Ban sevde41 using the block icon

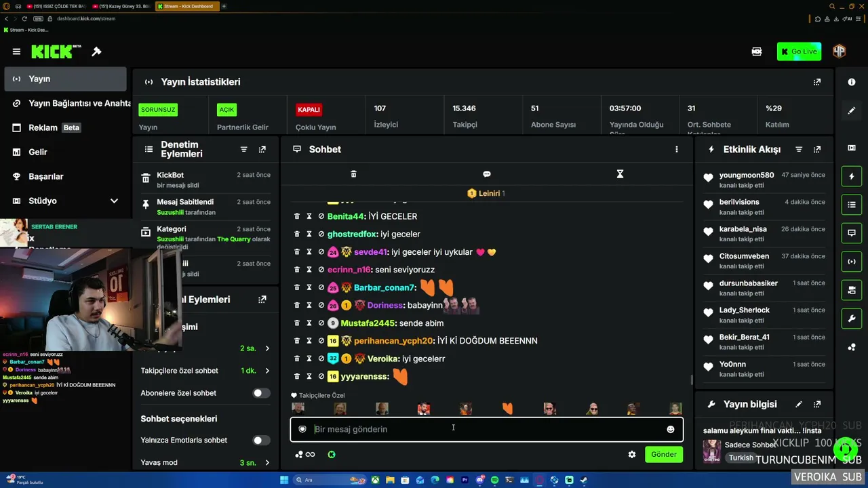click(321, 251)
